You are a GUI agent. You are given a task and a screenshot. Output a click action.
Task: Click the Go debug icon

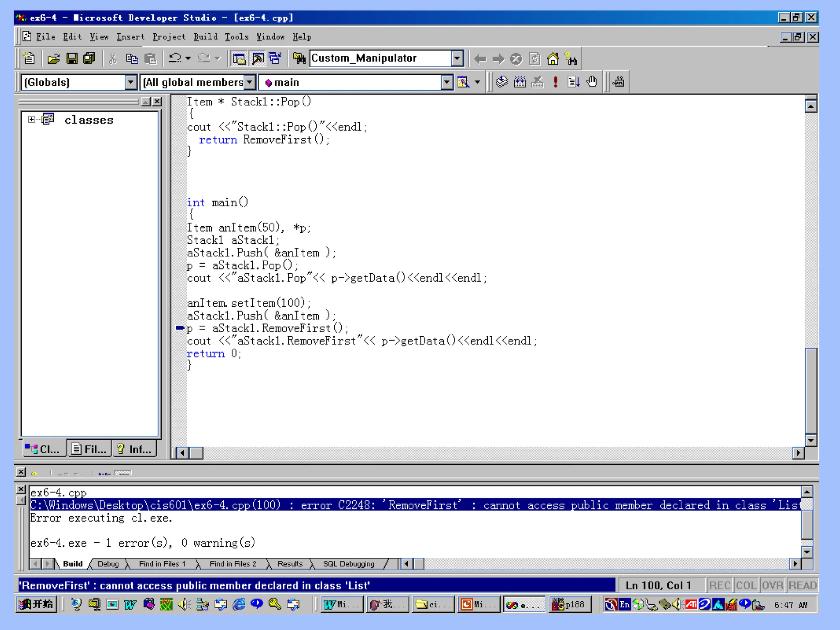tap(573, 82)
